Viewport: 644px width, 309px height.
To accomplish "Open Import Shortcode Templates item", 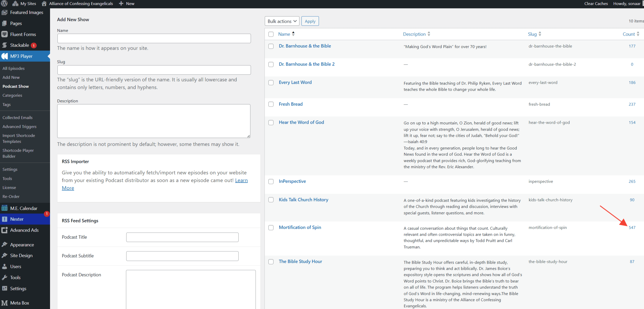I will [18, 138].
